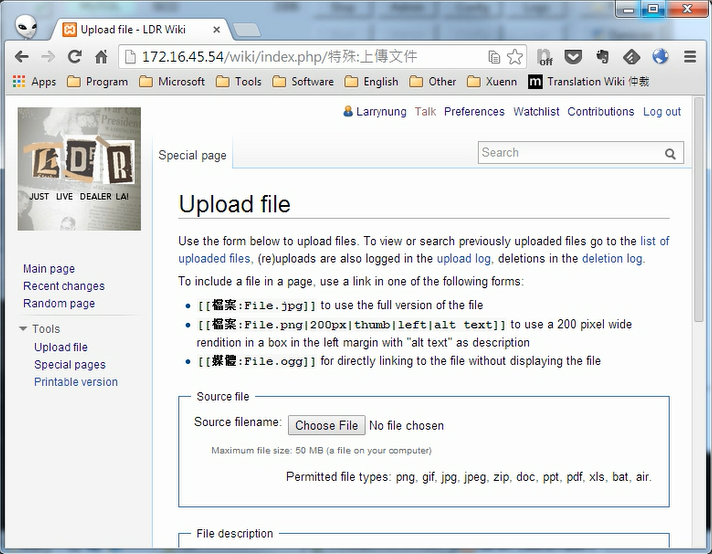Click the Larrynung user icon
Viewport: 712px width, 554px height.
[x=348, y=111]
